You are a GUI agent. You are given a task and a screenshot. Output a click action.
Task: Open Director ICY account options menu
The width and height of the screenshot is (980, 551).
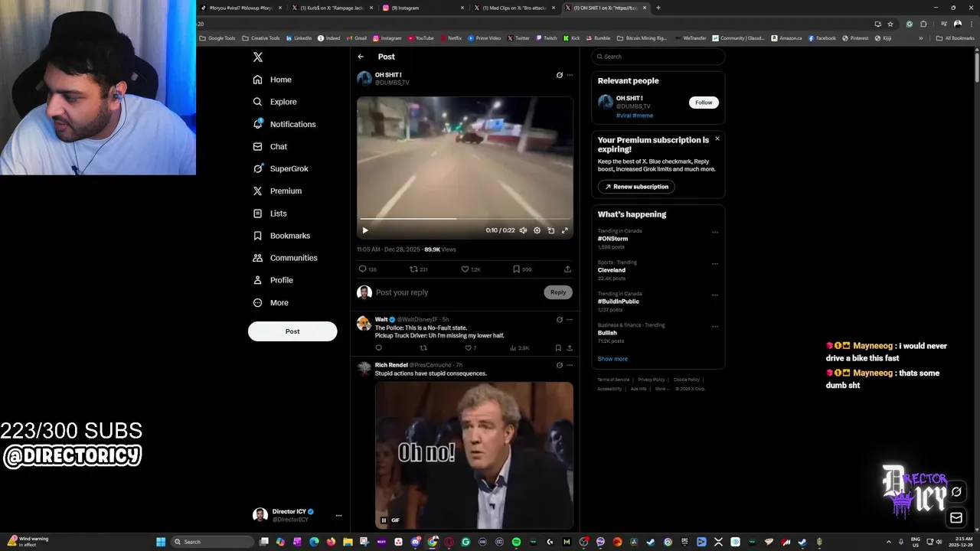(338, 515)
